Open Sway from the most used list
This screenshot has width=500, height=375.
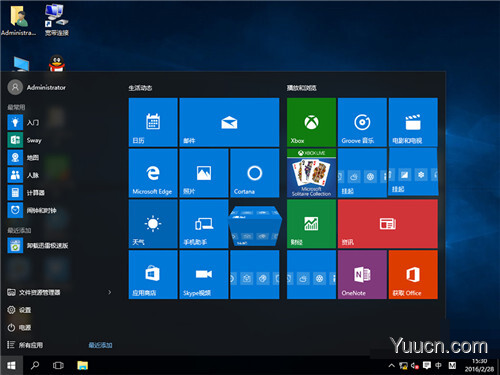(x=25, y=140)
